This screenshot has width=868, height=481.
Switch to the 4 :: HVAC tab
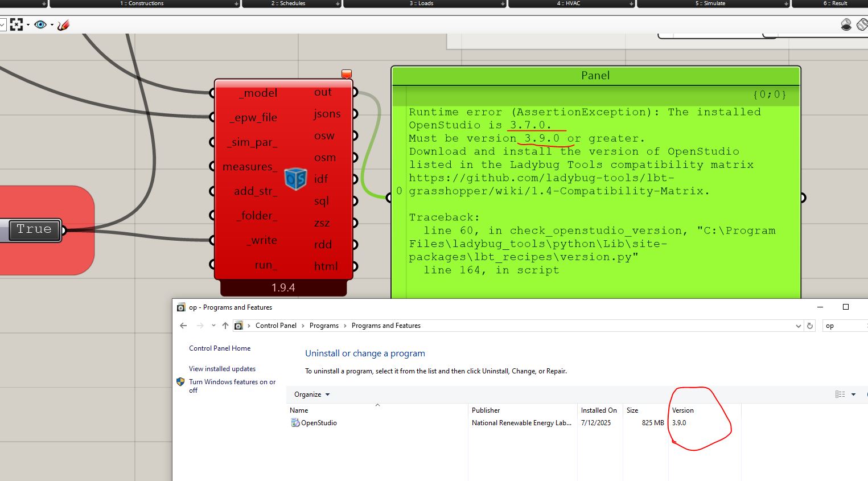tap(569, 3)
